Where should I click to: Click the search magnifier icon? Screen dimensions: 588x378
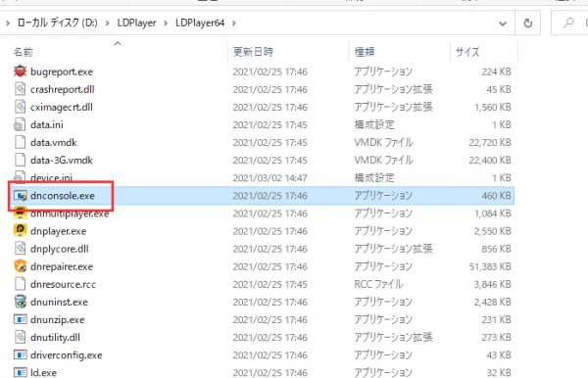pos(568,23)
